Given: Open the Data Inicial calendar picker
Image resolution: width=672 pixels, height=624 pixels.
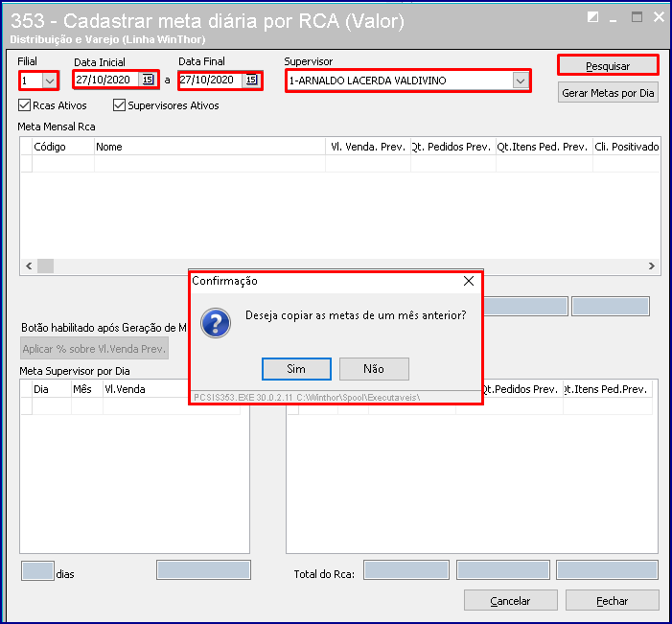Looking at the screenshot, I should [148, 80].
